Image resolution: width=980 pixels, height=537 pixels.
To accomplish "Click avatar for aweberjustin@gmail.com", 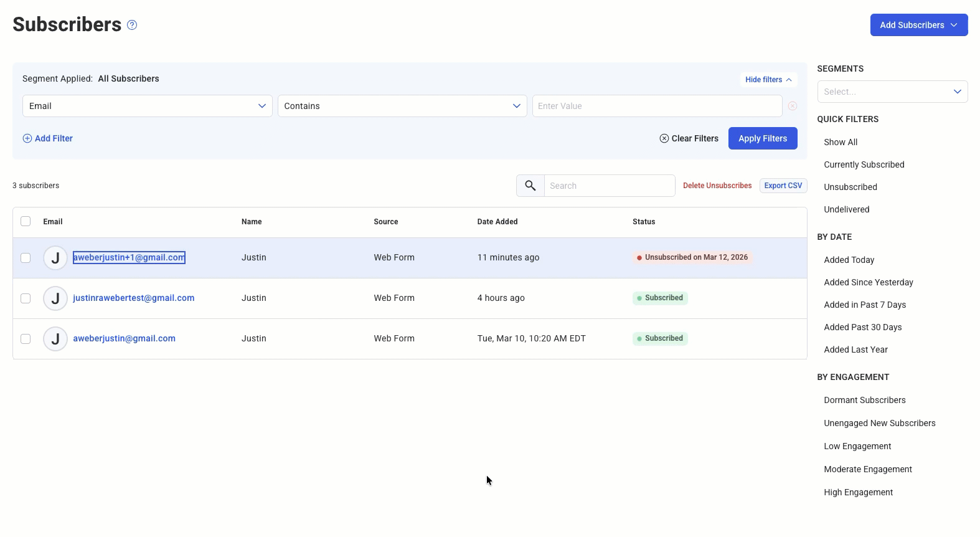I will coord(55,339).
